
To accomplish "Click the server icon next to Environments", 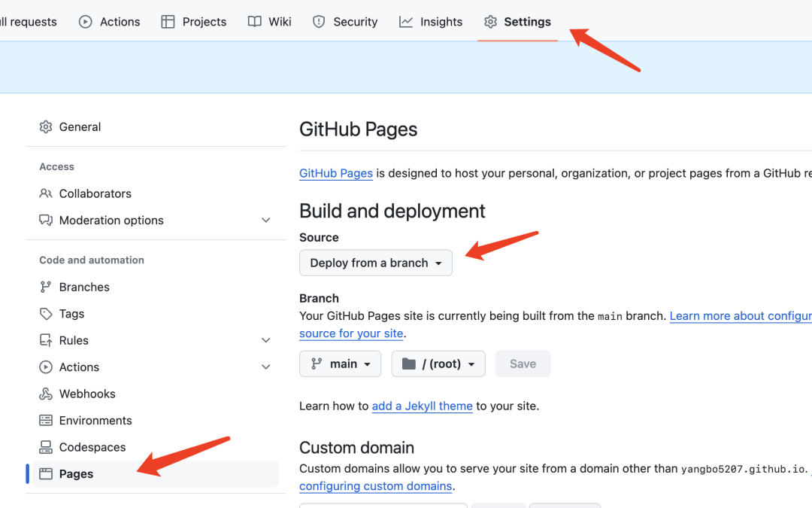I will 46,421.
